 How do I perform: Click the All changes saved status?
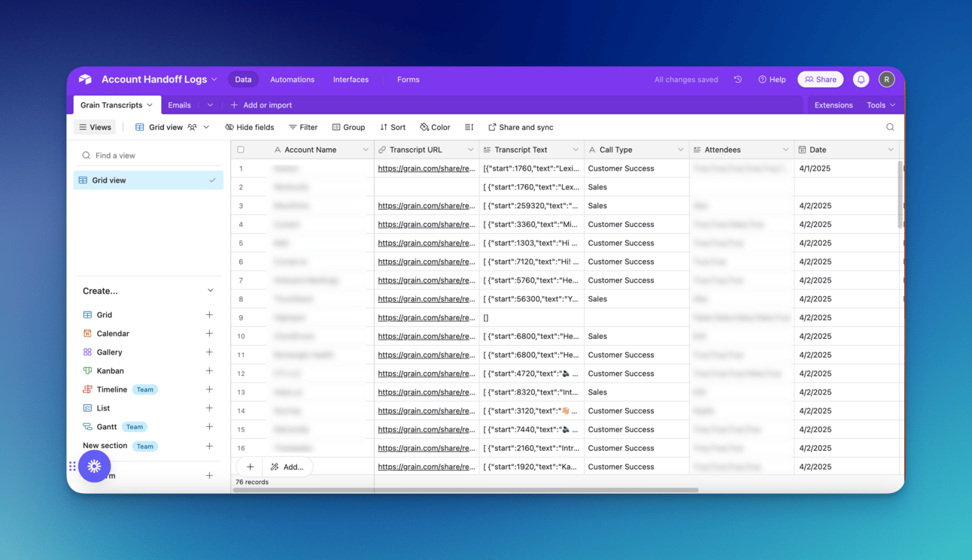[685, 79]
